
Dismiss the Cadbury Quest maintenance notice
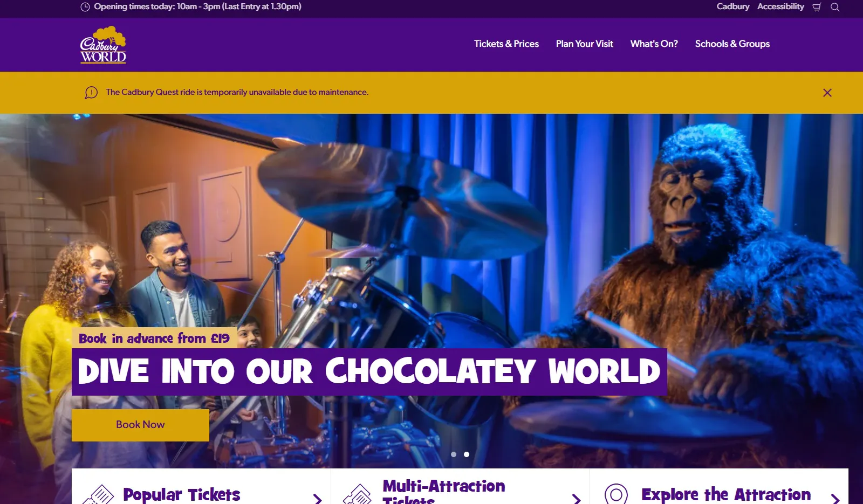pos(827,93)
